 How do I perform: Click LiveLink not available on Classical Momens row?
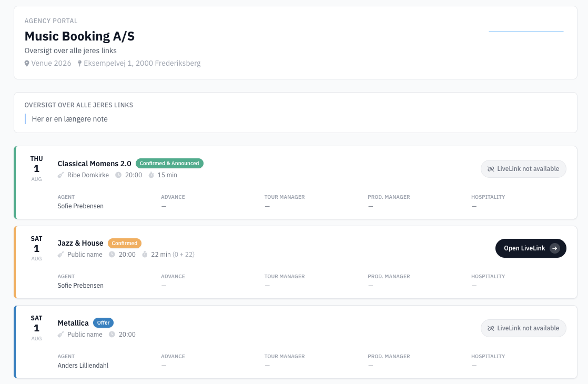point(523,169)
